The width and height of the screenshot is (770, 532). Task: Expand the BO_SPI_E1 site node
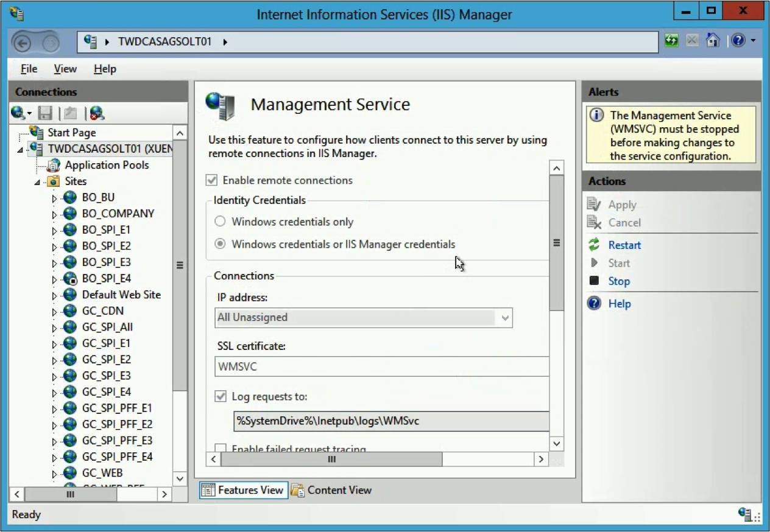54,231
